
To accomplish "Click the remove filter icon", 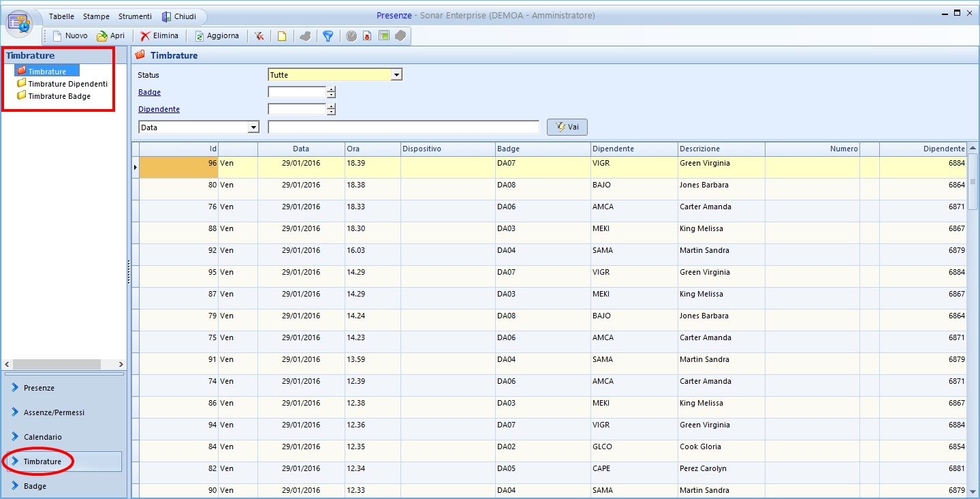I will click(x=259, y=36).
